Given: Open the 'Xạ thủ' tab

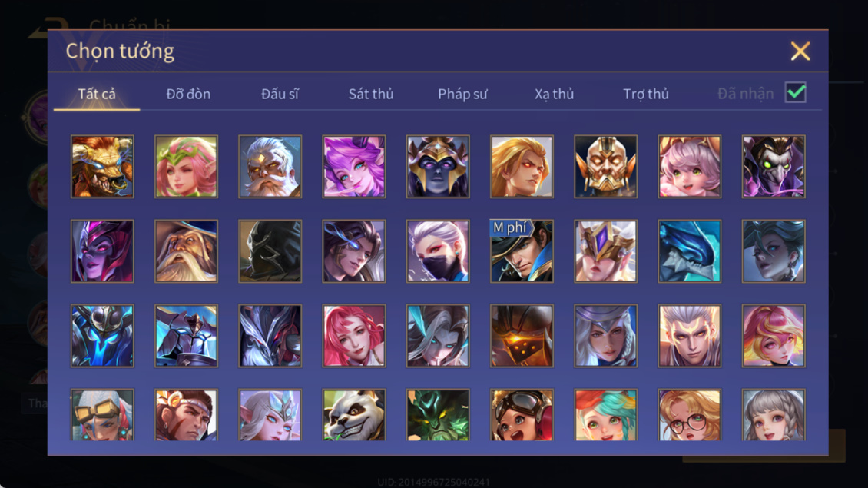Looking at the screenshot, I should [x=554, y=95].
